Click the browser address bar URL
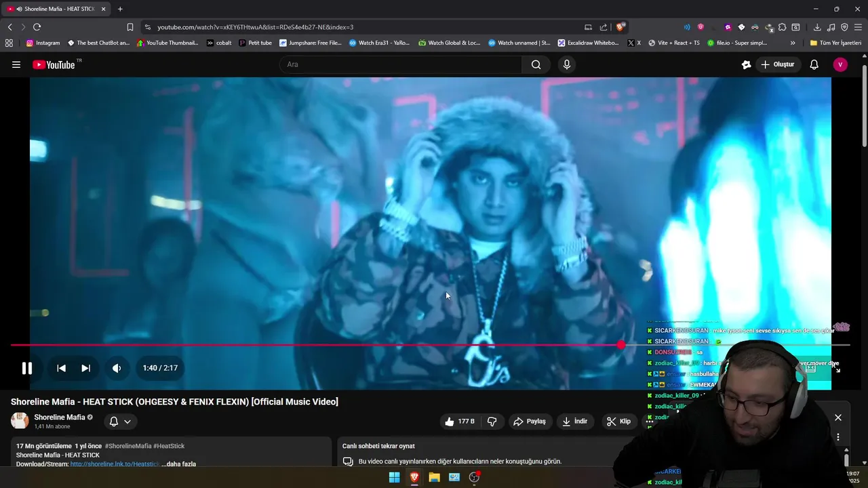Screen dimensions: 868x488 [255, 27]
